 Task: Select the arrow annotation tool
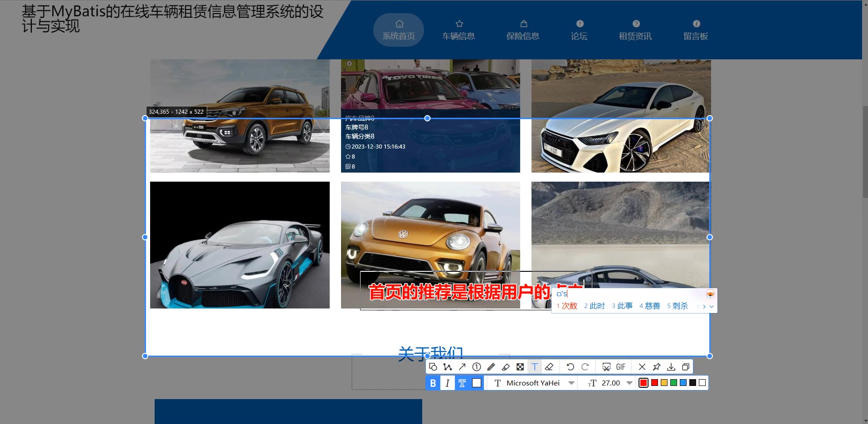pos(462,367)
